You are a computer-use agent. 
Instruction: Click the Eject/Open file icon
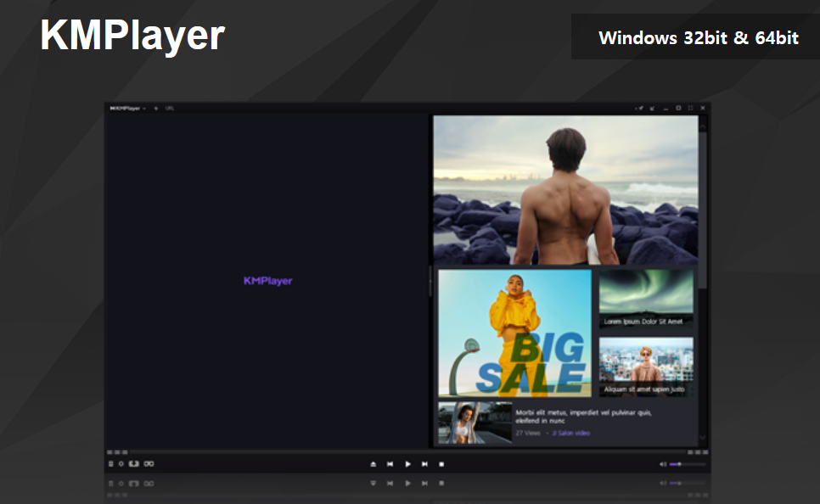point(373,464)
